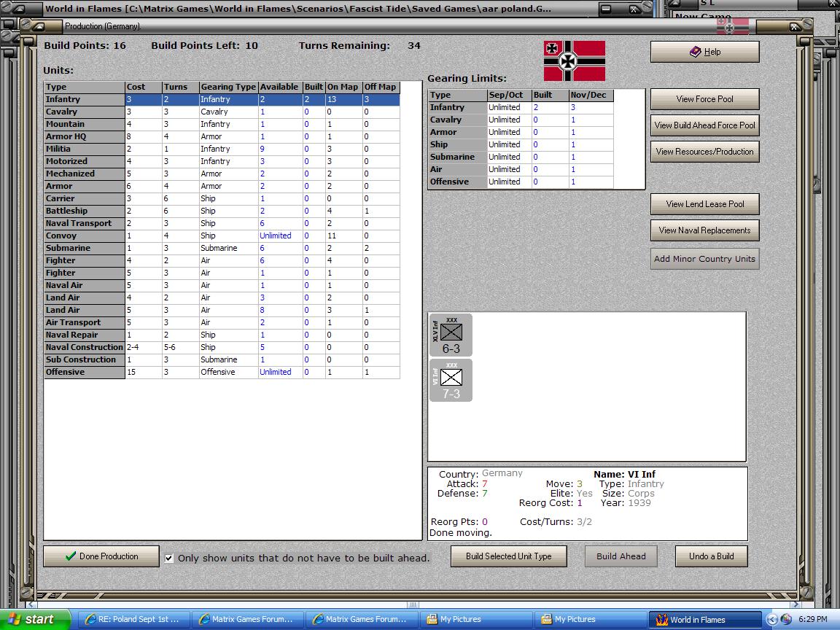Click Cost column header in Units table
This screenshot has height=630, width=840.
tap(143, 87)
